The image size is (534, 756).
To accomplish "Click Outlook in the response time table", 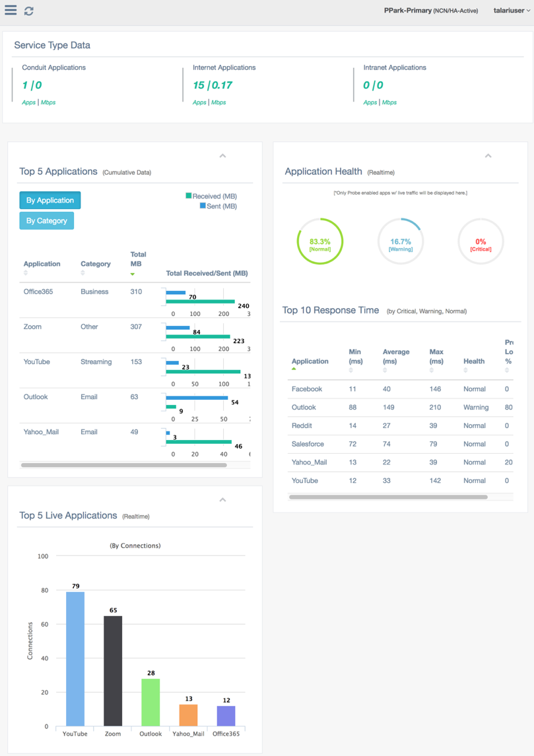I will 304,408.
